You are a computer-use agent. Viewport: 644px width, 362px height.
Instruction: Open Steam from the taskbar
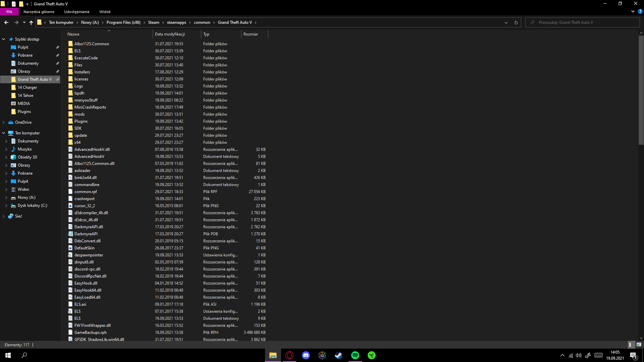[x=338, y=355]
